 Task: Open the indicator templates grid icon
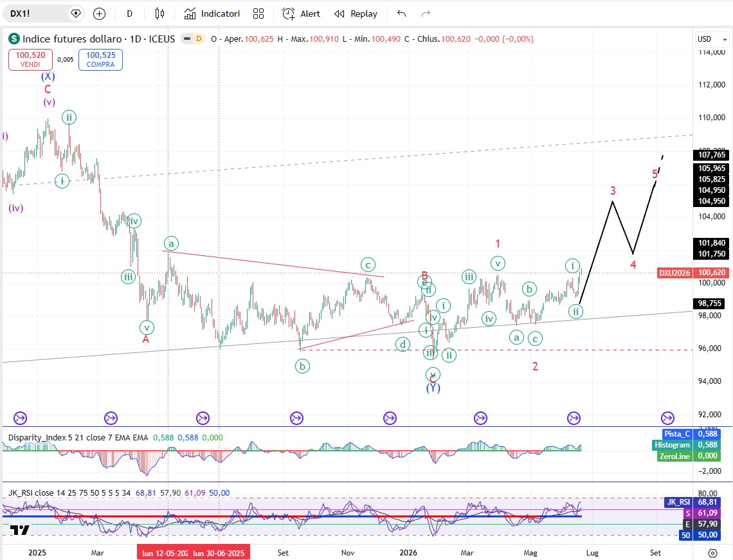(258, 14)
